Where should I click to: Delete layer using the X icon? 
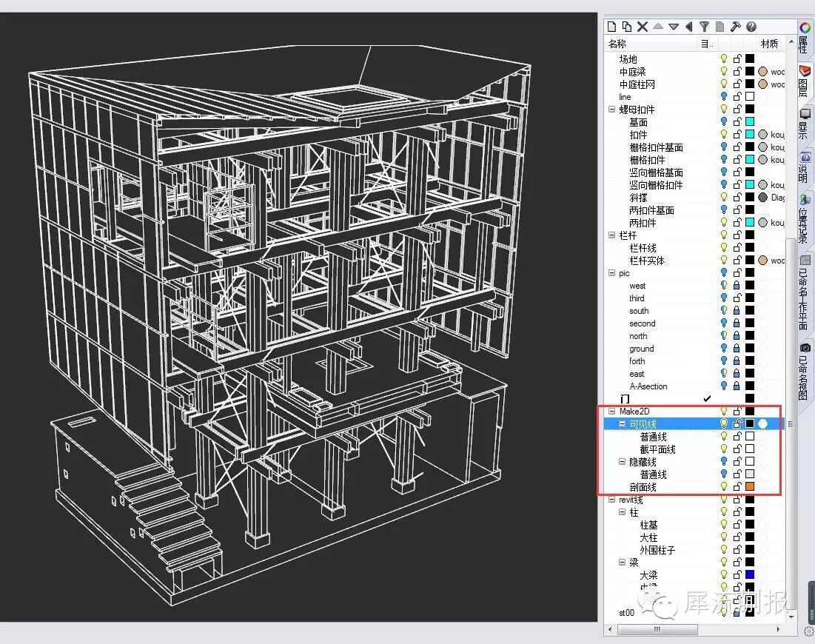click(643, 27)
